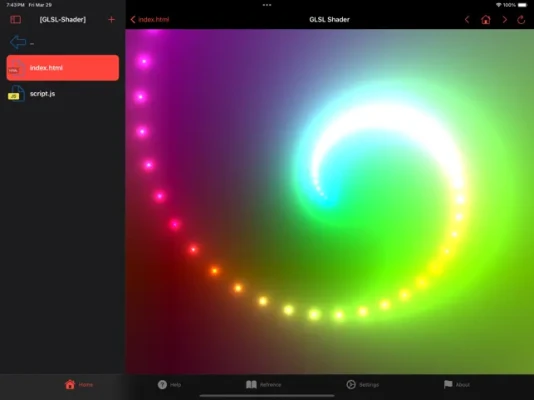Click the [GLSL-Shader] project title
This screenshot has width=534, height=400.
tap(63, 19)
